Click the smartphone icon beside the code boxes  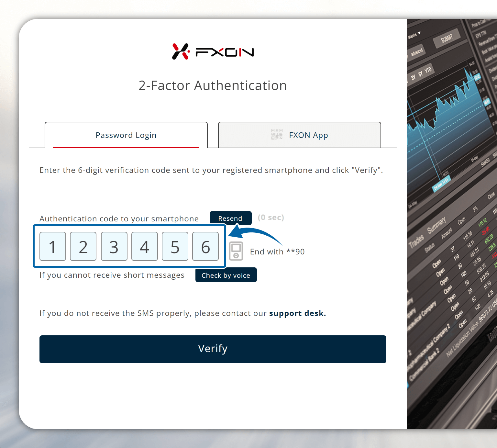click(236, 251)
